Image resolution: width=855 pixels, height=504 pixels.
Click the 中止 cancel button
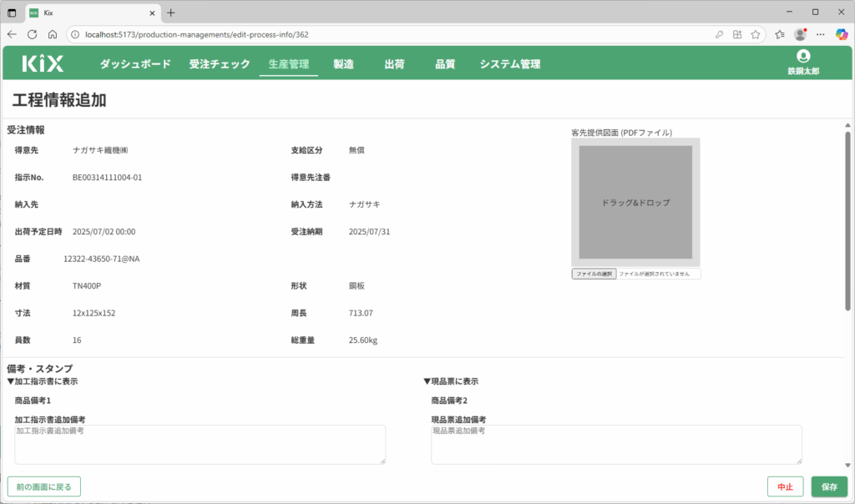[x=785, y=486]
